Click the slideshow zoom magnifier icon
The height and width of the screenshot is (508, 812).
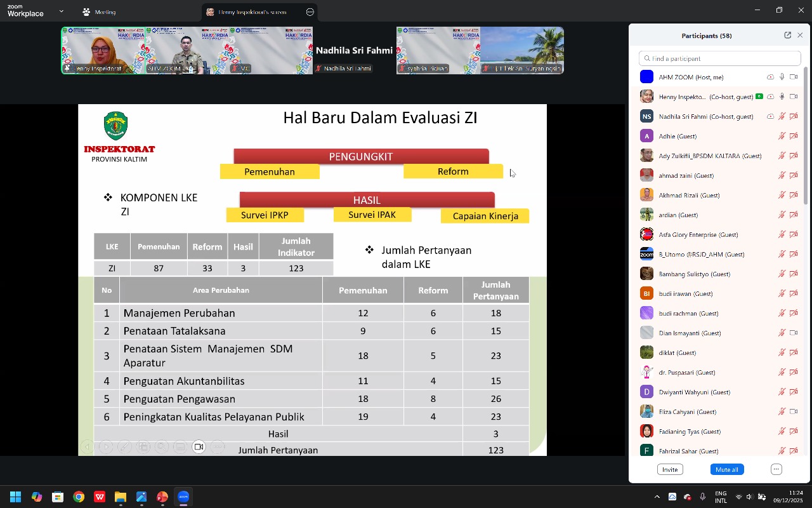tap(161, 447)
